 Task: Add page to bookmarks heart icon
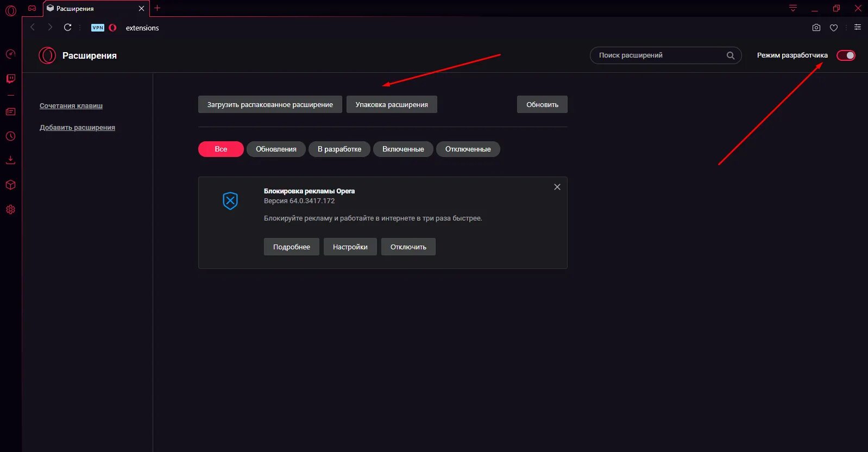[x=834, y=28]
